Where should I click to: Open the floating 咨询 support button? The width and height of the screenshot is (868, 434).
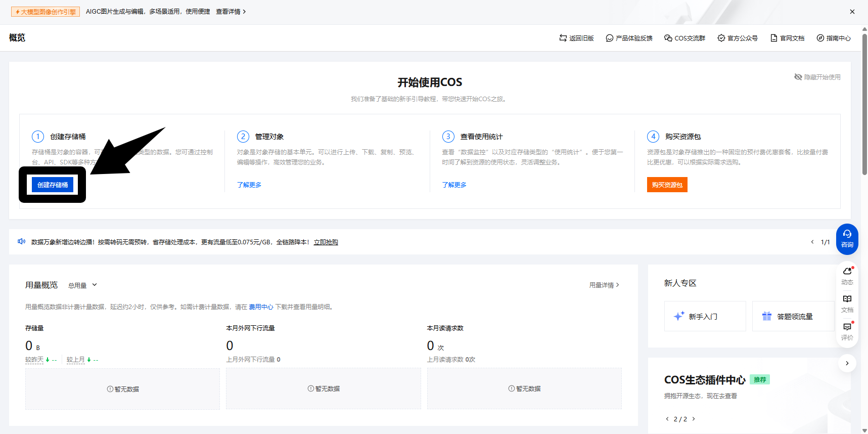pos(847,239)
